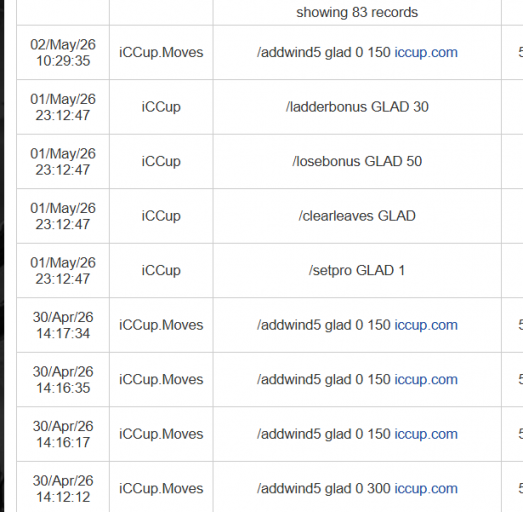Click iCCup author in the /clearleaves row
This screenshot has width=523, height=512.
click(161, 216)
